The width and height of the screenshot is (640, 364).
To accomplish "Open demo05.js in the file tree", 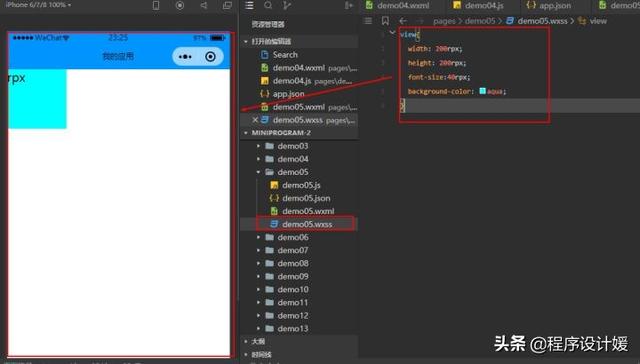I will click(299, 185).
